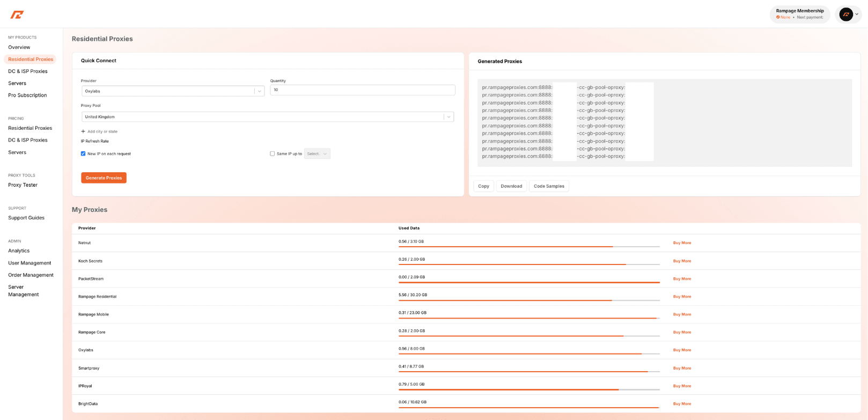Open Analytics admin page
This screenshot has width=868, height=420.
coord(19,250)
